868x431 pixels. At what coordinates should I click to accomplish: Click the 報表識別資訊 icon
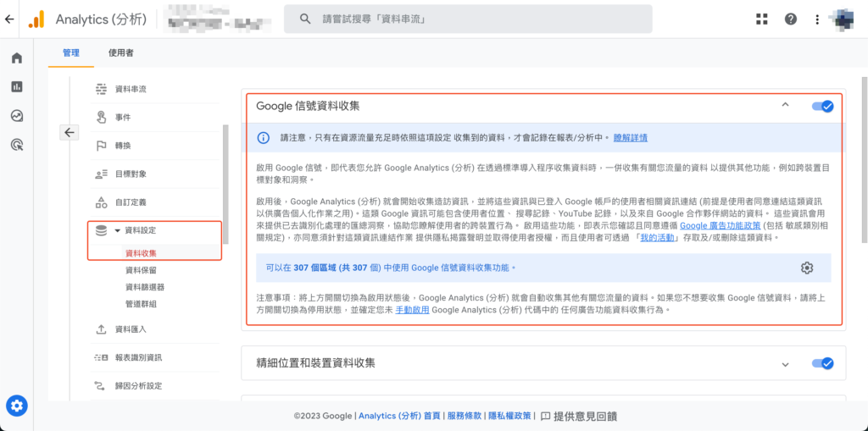(x=101, y=357)
